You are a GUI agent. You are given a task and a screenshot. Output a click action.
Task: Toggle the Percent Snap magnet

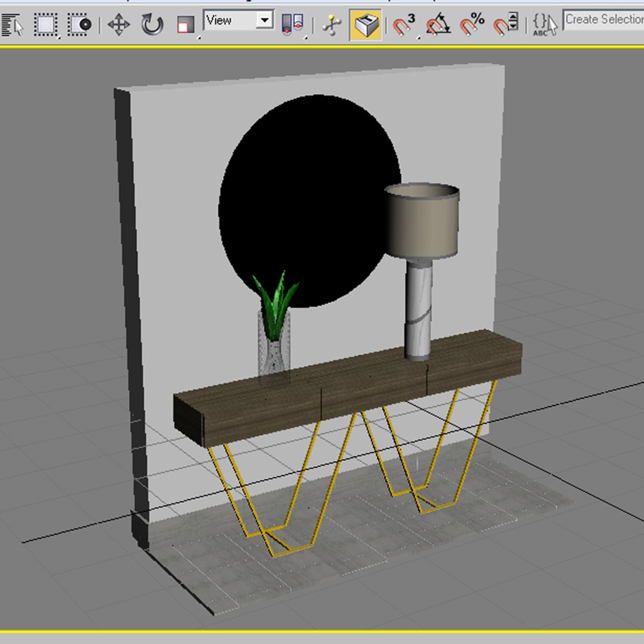pos(472,24)
